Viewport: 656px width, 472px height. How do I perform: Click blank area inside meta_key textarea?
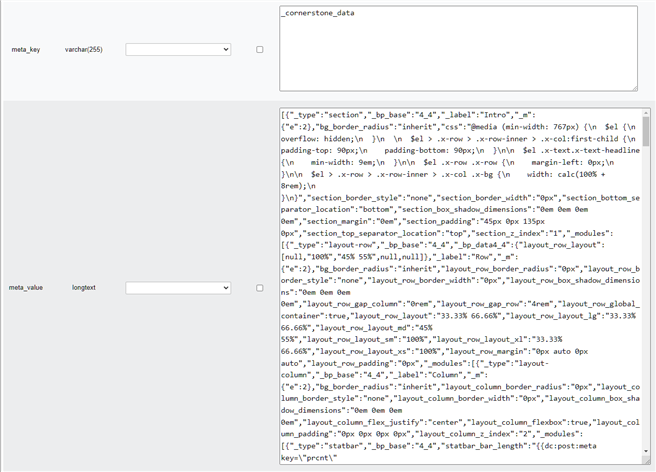click(450, 60)
